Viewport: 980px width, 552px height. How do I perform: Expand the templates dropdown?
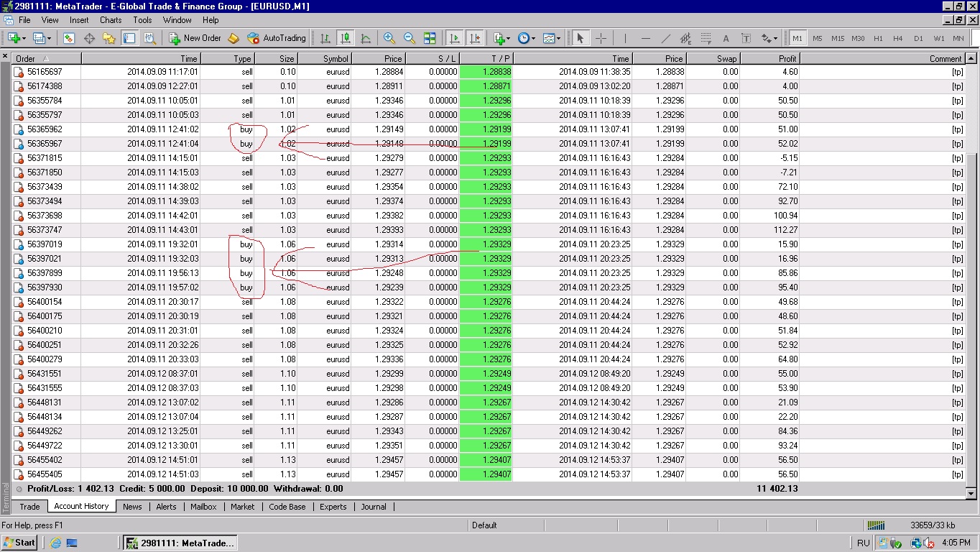coord(558,38)
